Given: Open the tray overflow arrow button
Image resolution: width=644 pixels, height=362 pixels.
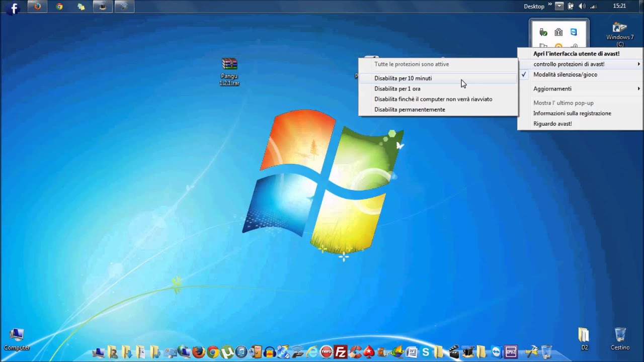Looking at the screenshot, I should [x=559, y=6].
